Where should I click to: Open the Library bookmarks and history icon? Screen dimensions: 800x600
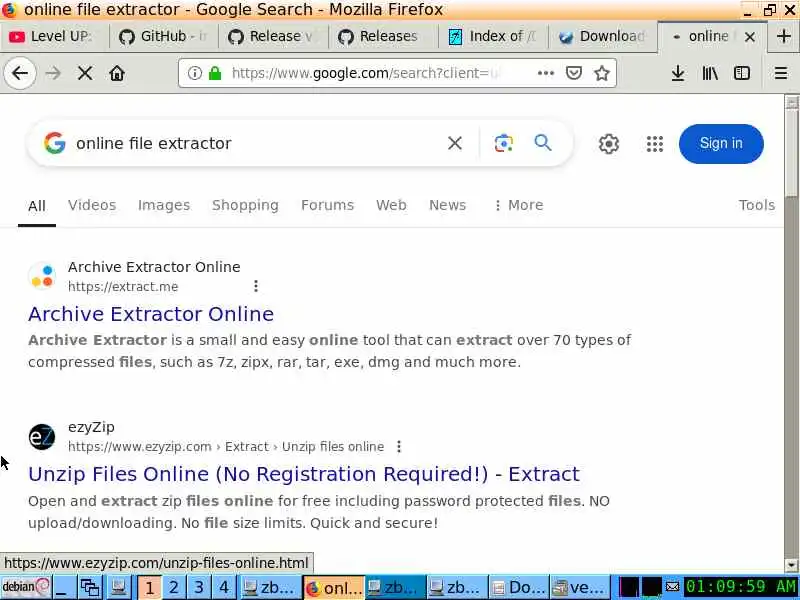[x=710, y=73]
